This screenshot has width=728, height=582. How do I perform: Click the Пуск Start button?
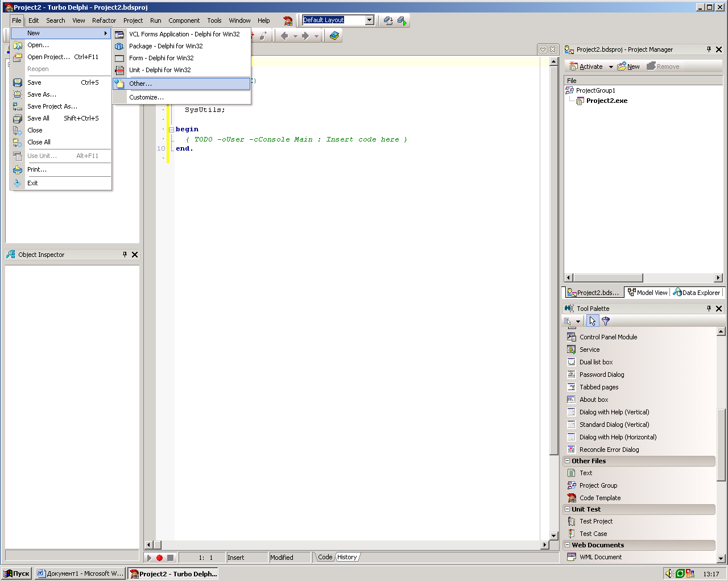click(16, 573)
